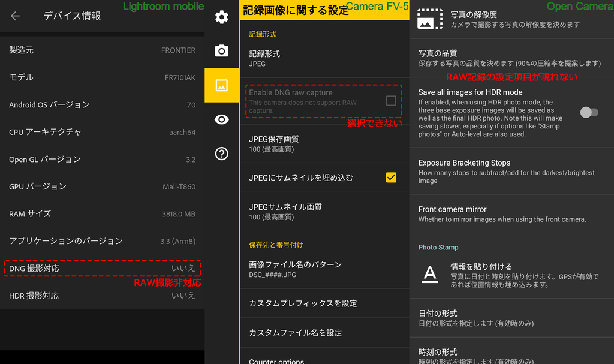The image size is (614, 364).
Task: Click DNG 撮影対応 いいえ row
Action: click(102, 269)
